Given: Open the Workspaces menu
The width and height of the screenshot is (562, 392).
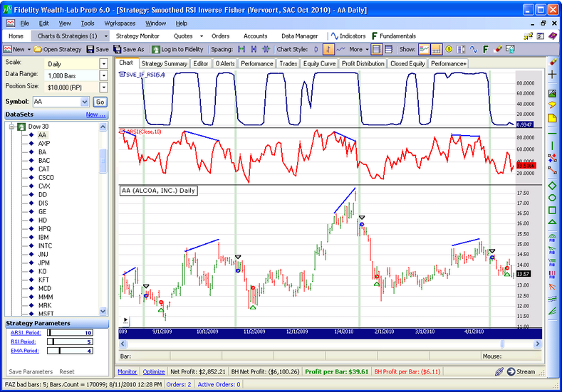Looking at the screenshot, I should coord(119,23).
